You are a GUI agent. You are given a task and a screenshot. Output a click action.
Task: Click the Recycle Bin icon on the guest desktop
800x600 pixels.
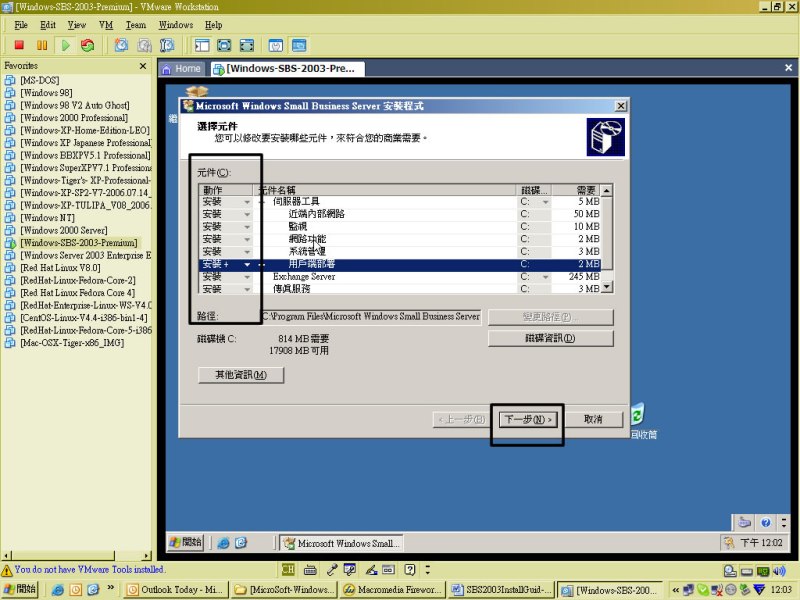point(638,414)
